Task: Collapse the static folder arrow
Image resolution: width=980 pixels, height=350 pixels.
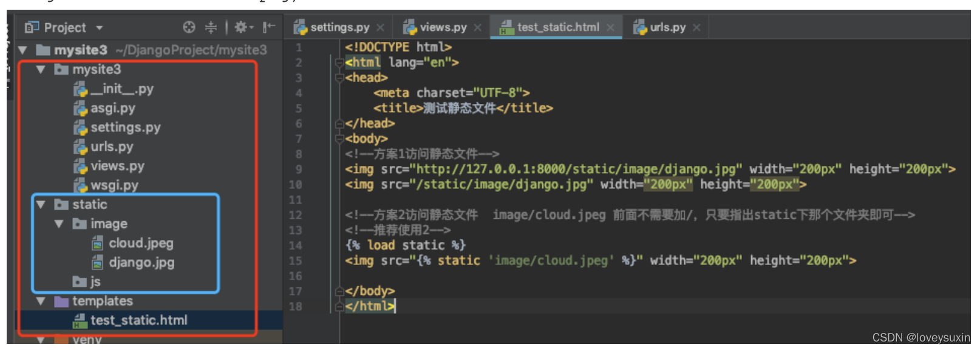Action: [x=41, y=205]
